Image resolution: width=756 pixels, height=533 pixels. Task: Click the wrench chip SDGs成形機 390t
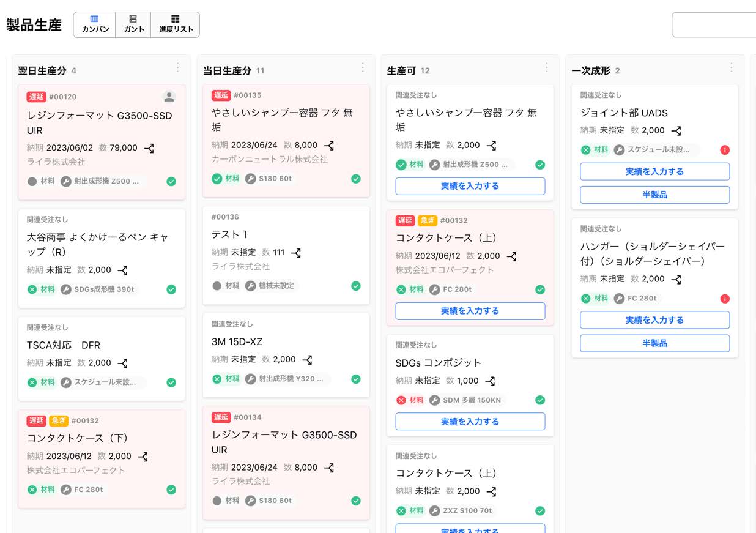coord(98,289)
